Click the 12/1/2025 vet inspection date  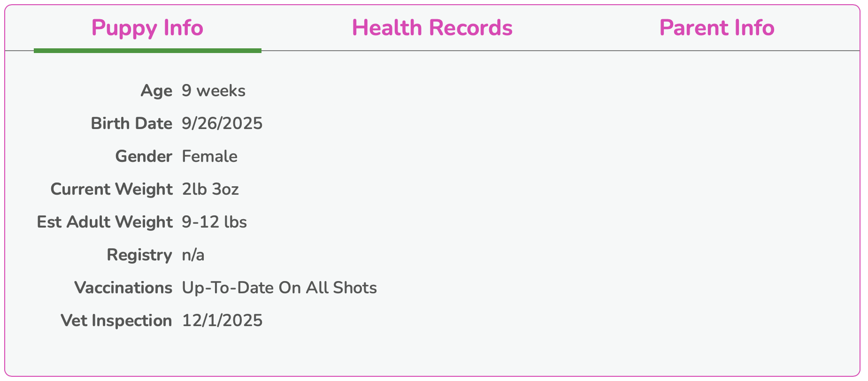[222, 320]
